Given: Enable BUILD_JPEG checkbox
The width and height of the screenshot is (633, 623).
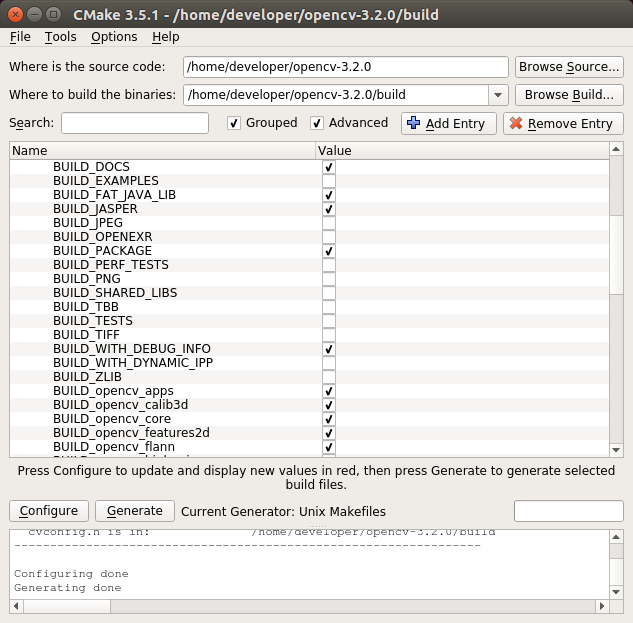Looking at the screenshot, I should pyautogui.click(x=329, y=223).
